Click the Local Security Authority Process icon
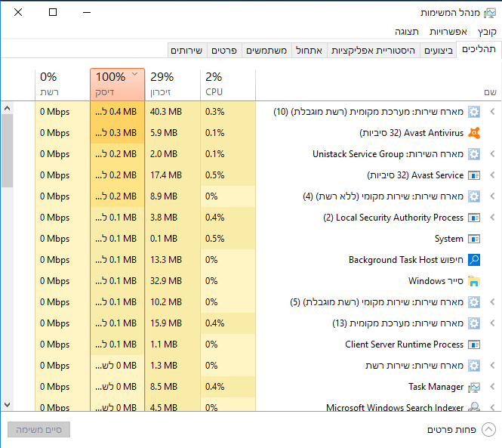502x448 pixels. (474, 218)
